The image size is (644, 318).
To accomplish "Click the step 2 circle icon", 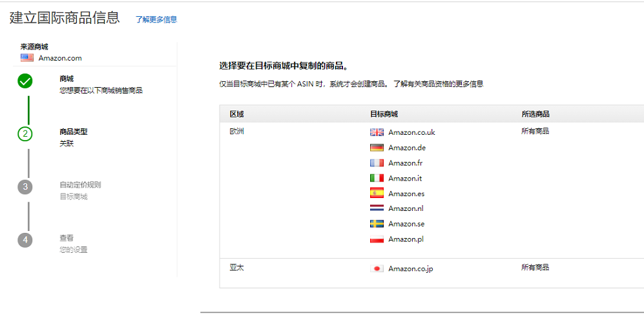I will pos(25,134).
